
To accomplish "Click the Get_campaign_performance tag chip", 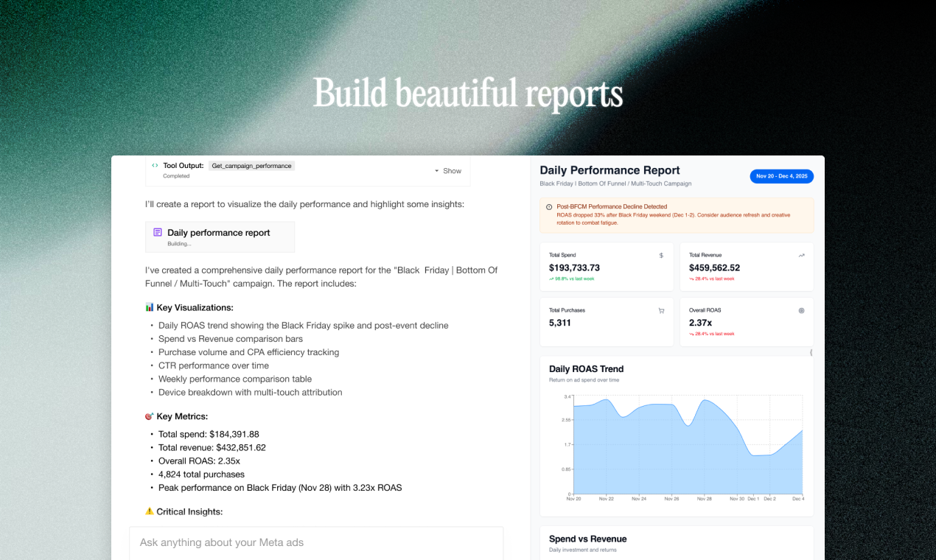I will 251,166.
